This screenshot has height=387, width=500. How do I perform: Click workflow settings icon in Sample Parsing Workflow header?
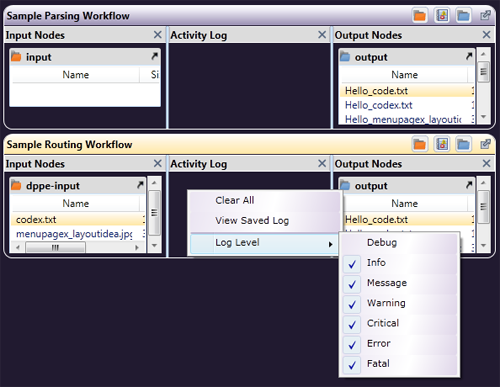[x=442, y=15]
